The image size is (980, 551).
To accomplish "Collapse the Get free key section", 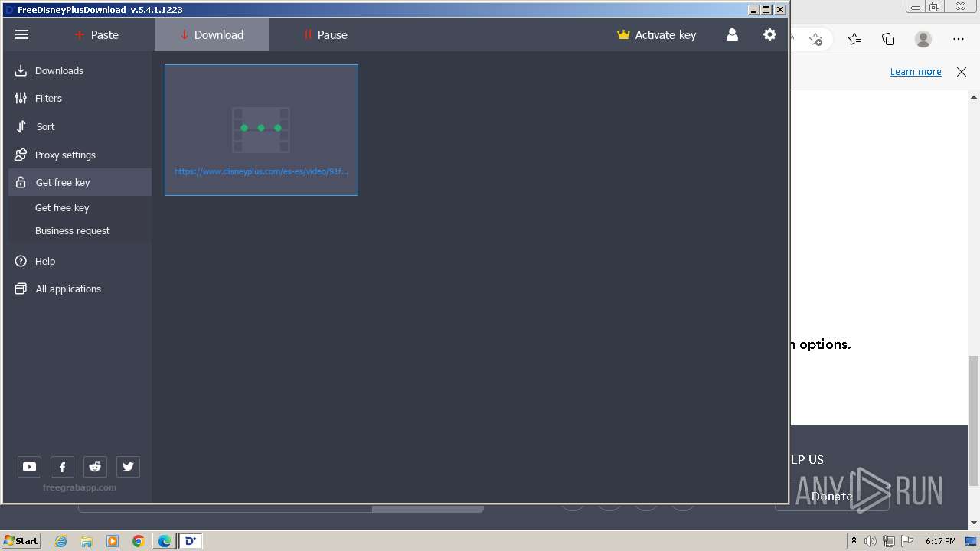I will [80, 182].
